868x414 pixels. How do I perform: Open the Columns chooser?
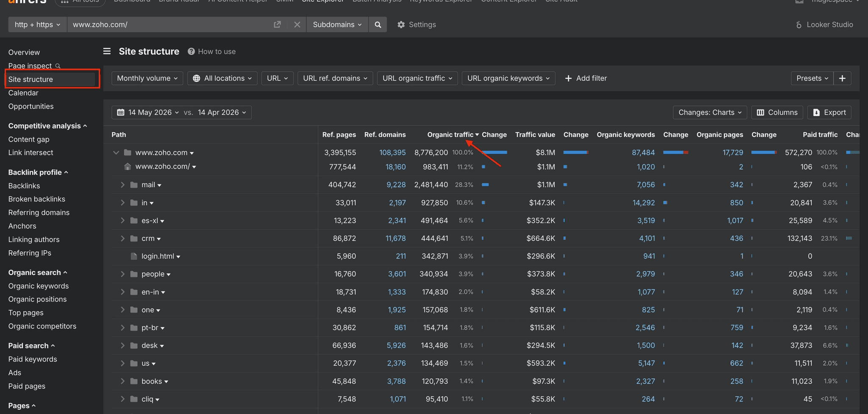[x=777, y=112]
